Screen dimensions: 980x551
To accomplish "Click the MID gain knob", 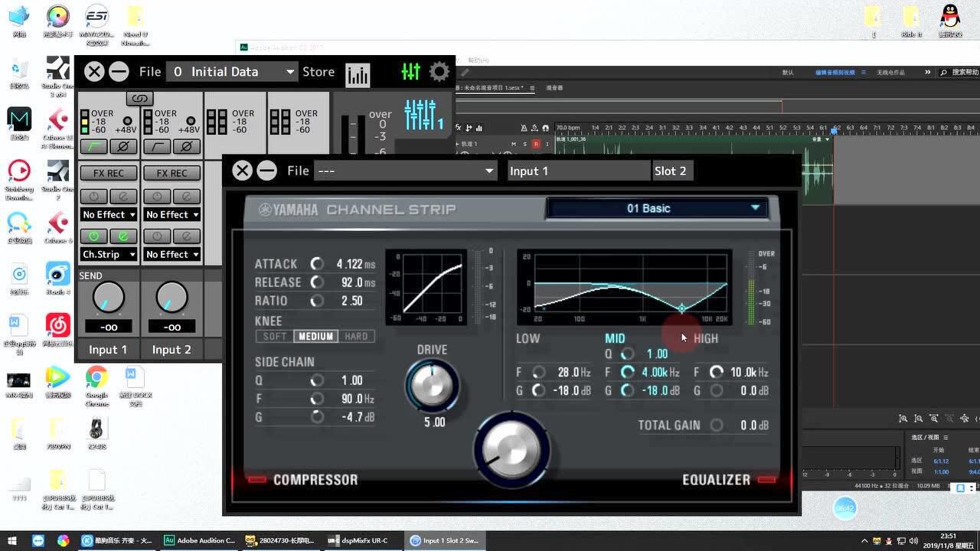I will (628, 391).
